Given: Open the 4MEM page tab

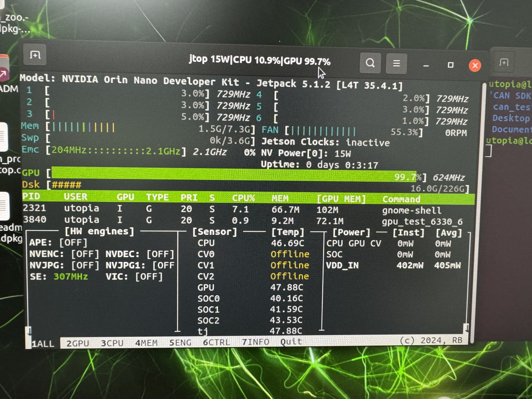Looking at the screenshot, I should pos(146,343).
